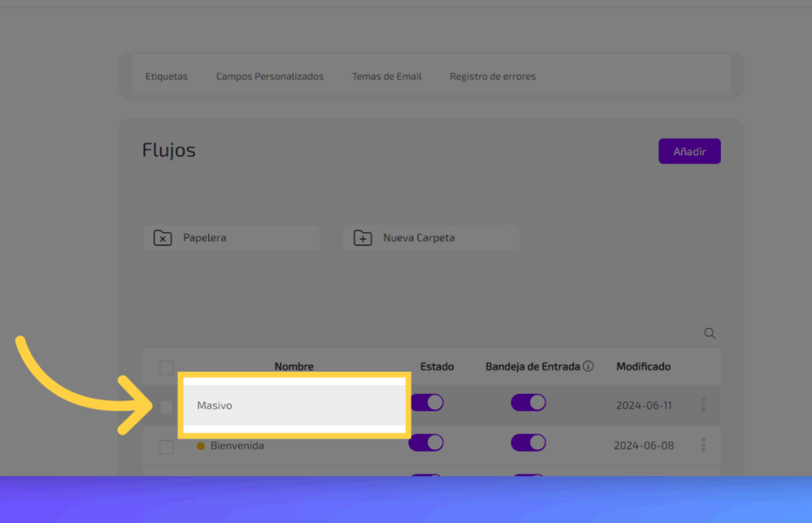View the Registro de errores tab
This screenshot has height=523, width=812.
pyautogui.click(x=492, y=77)
